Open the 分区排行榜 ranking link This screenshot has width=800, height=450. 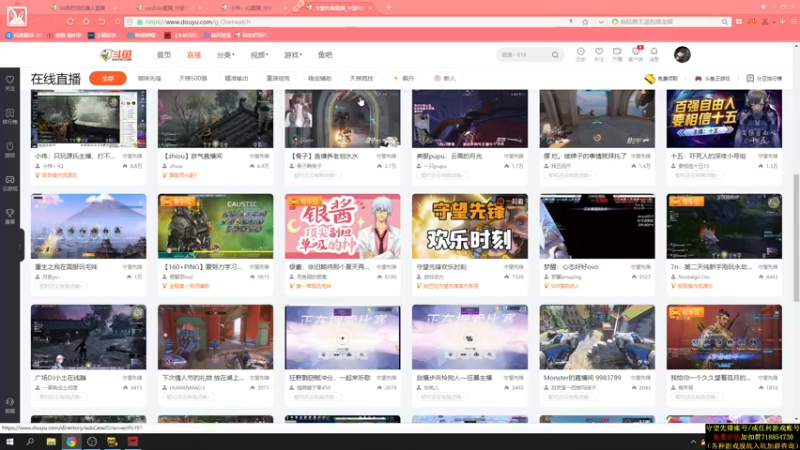(764, 79)
